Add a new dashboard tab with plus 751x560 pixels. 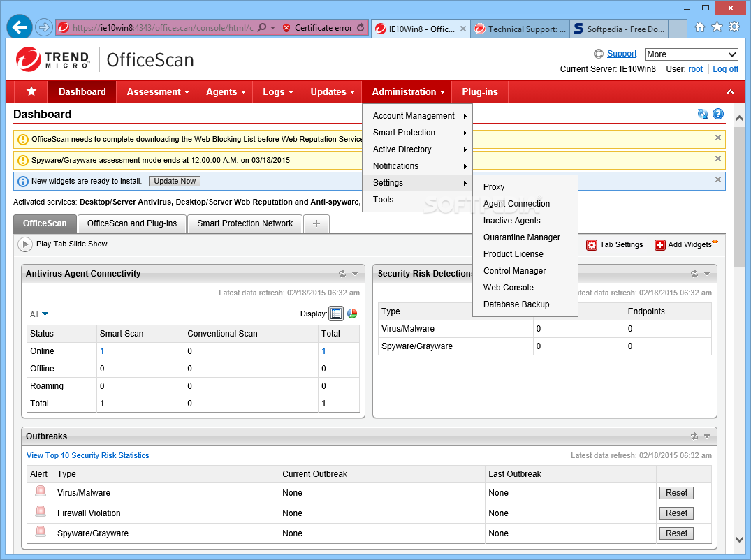[316, 223]
